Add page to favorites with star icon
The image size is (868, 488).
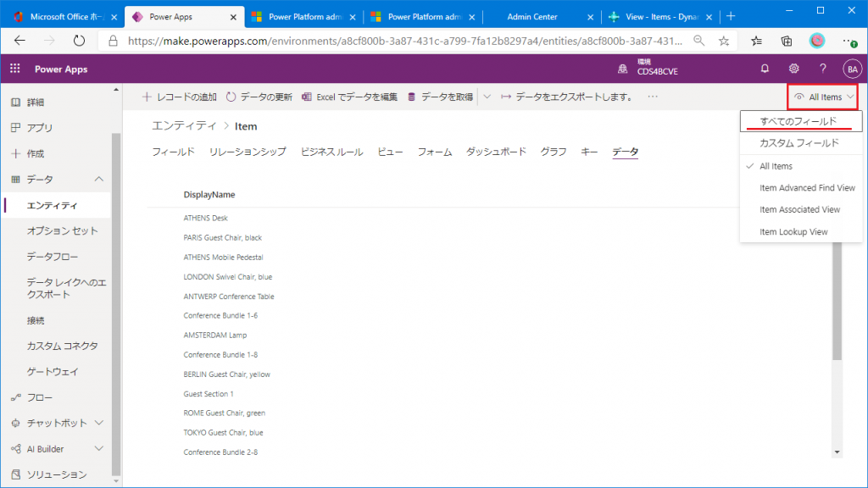[724, 41]
